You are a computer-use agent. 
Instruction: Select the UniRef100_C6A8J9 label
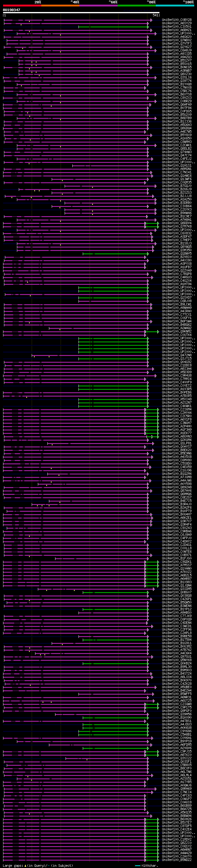176,50
